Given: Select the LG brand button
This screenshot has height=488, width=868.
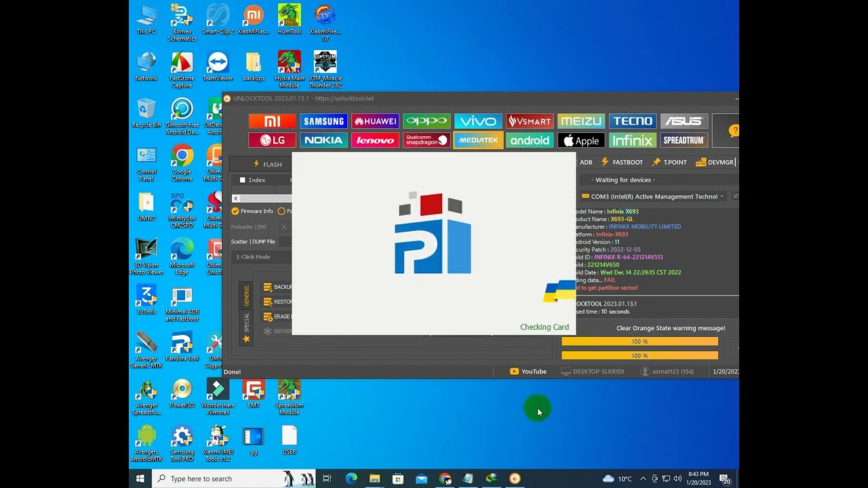Looking at the screenshot, I should point(272,140).
